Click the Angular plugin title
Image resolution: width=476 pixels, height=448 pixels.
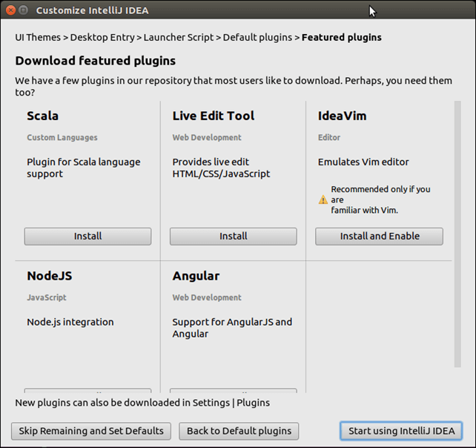[x=196, y=276]
